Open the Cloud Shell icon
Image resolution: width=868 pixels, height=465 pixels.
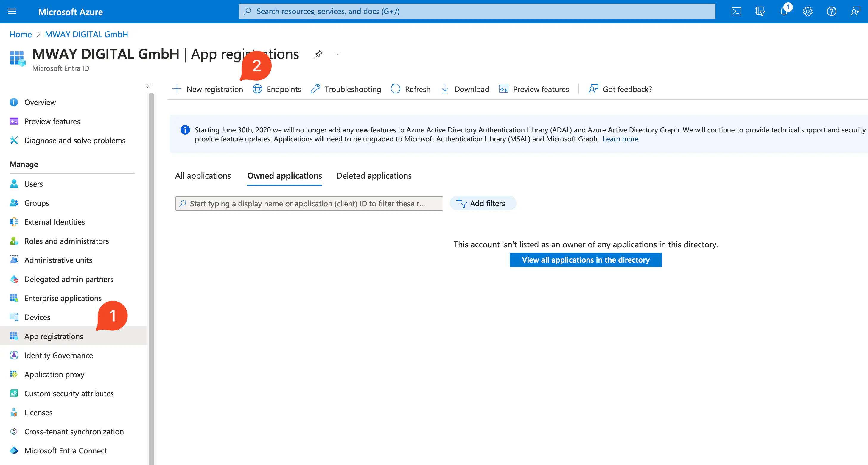coord(736,11)
